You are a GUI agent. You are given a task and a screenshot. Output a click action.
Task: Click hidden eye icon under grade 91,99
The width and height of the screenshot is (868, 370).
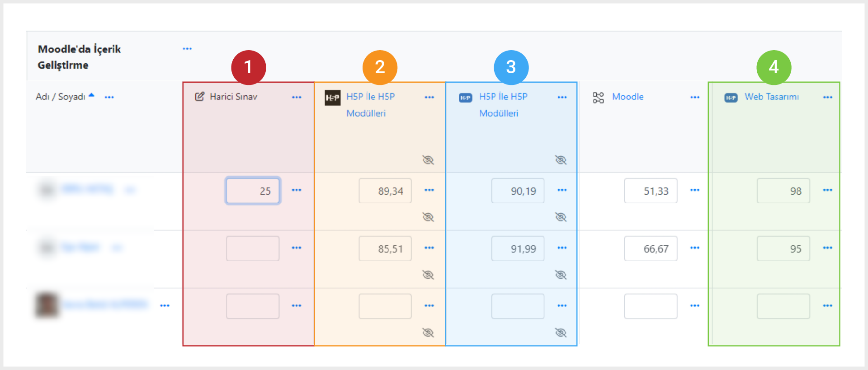[561, 275]
